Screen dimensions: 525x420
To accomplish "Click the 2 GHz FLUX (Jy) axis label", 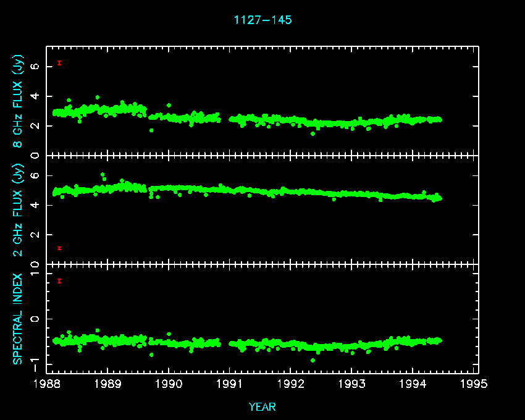I will (18, 210).
